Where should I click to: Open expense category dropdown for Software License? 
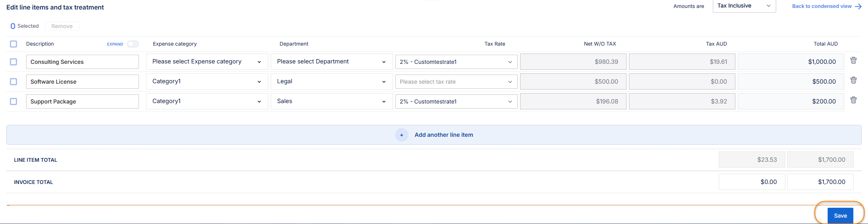click(x=207, y=81)
